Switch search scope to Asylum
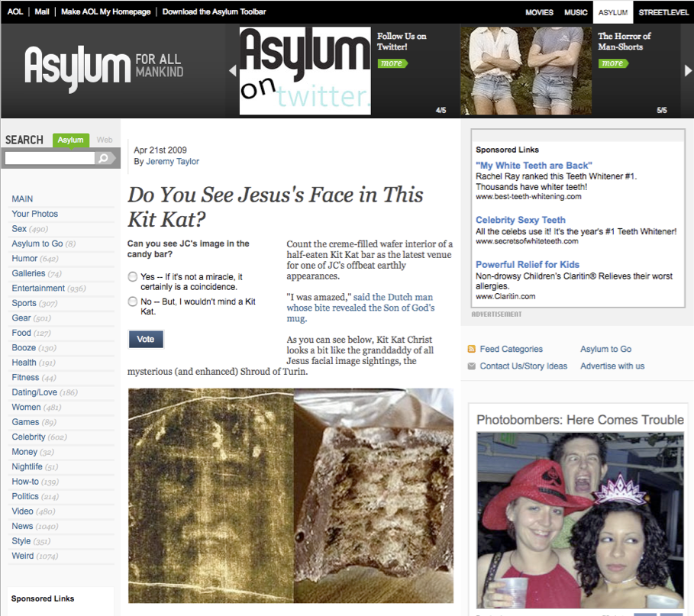The image size is (694, 616). (71, 140)
